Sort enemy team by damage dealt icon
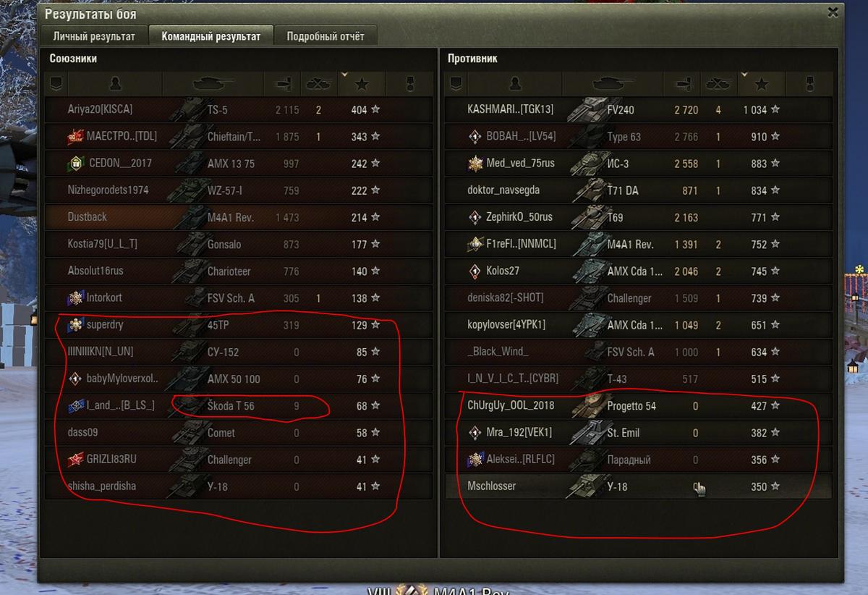Image resolution: width=868 pixels, height=595 pixels. coord(683,85)
